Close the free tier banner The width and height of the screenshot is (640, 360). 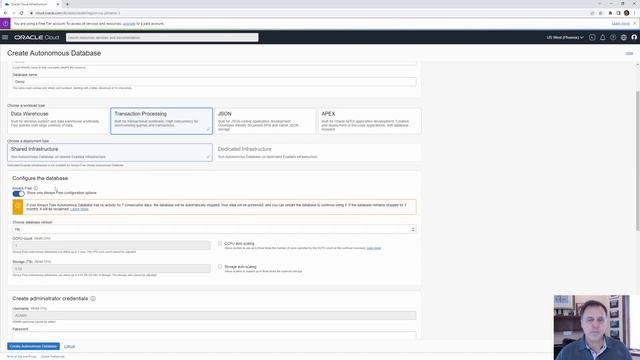pos(635,24)
